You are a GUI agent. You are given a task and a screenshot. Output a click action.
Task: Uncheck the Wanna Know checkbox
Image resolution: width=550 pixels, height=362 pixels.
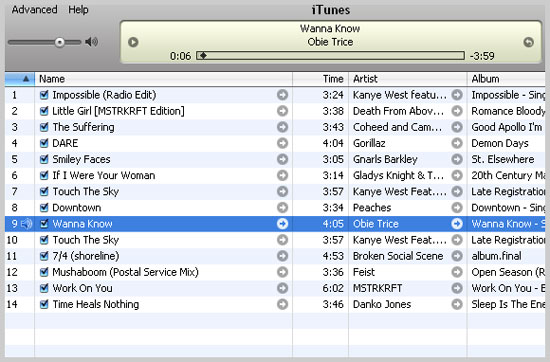[x=44, y=224]
